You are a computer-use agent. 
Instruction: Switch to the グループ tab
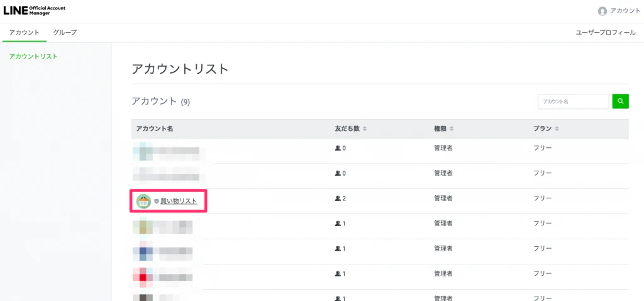tap(65, 32)
